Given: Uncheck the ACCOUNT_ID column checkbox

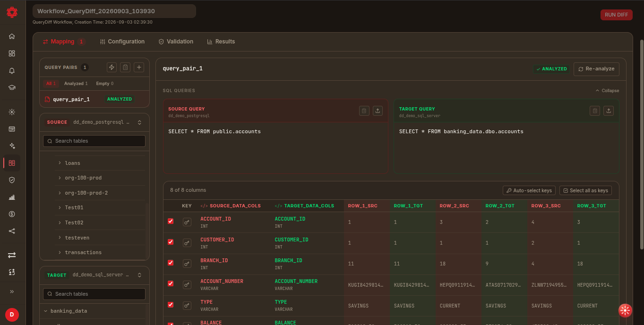Looking at the screenshot, I should pyautogui.click(x=171, y=221).
